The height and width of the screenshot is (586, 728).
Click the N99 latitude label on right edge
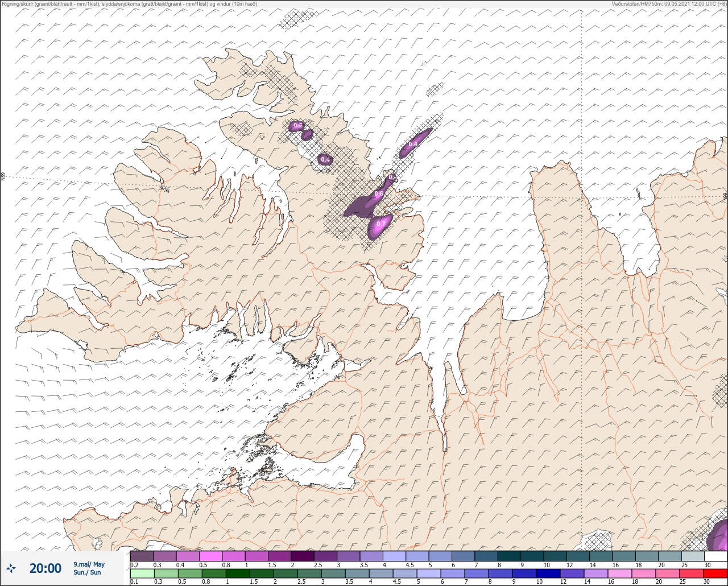[x=725, y=197]
